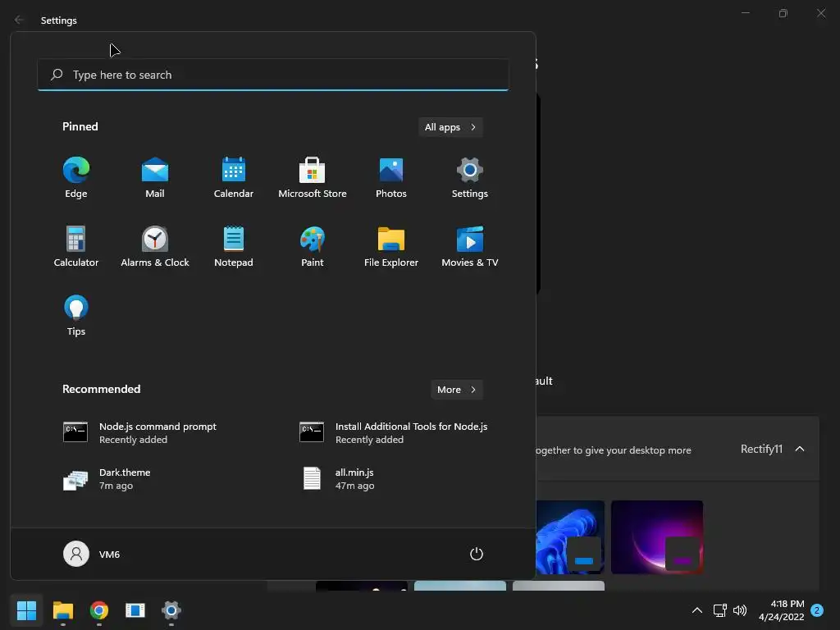Open Settings from the pinned apps
The width and height of the screenshot is (840, 630).
(470, 178)
